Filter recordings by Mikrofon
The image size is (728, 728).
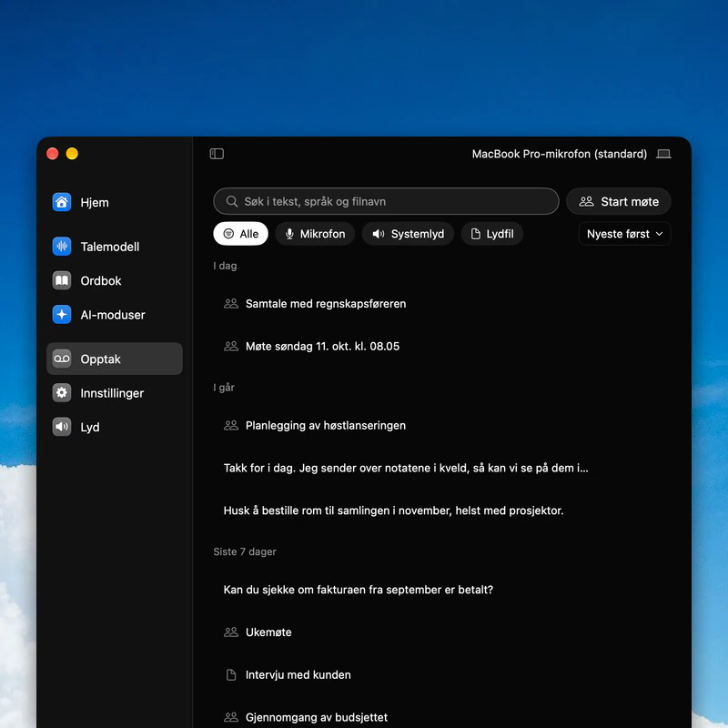click(x=315, y=234)
